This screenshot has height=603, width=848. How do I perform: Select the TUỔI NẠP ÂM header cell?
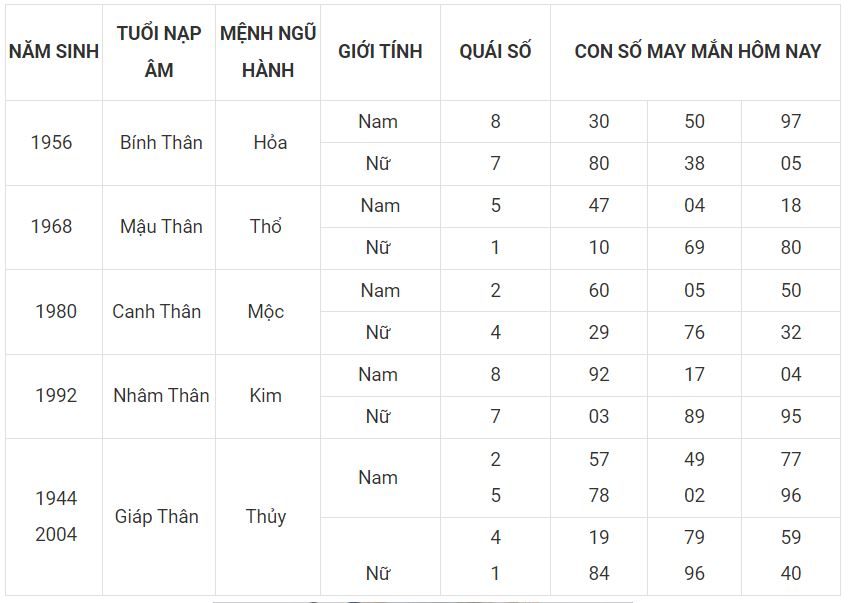[159, 52]
